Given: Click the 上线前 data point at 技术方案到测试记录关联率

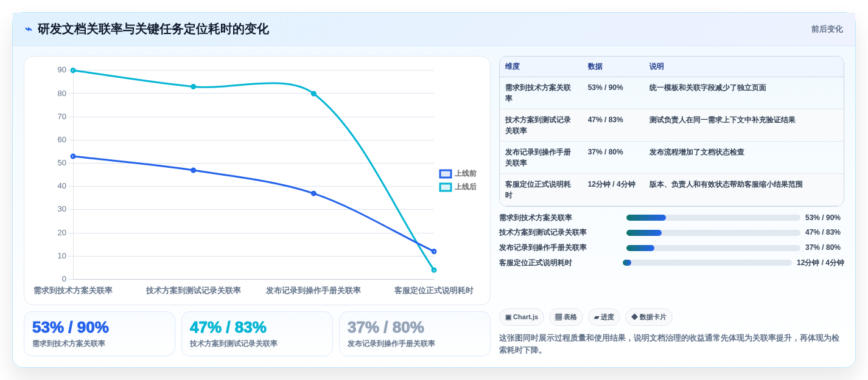Looking at the screenshot, I should pos(194,170).
